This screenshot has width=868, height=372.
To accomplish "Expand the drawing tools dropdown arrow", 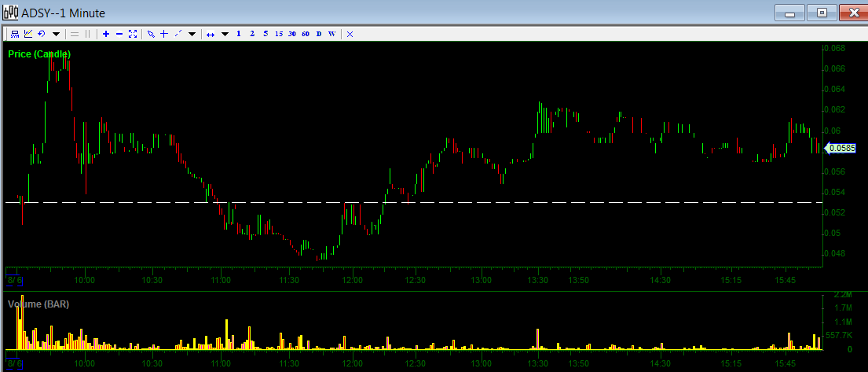I will [192, 34].
